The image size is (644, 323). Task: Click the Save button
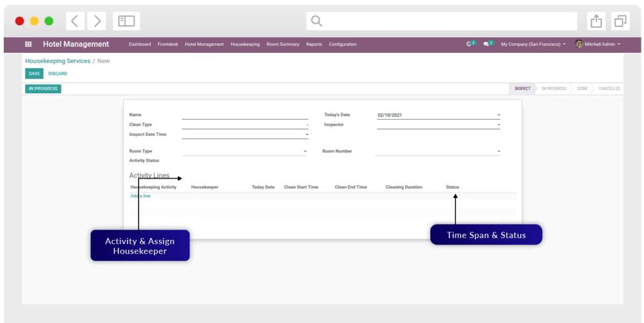(x=34, y=74)
